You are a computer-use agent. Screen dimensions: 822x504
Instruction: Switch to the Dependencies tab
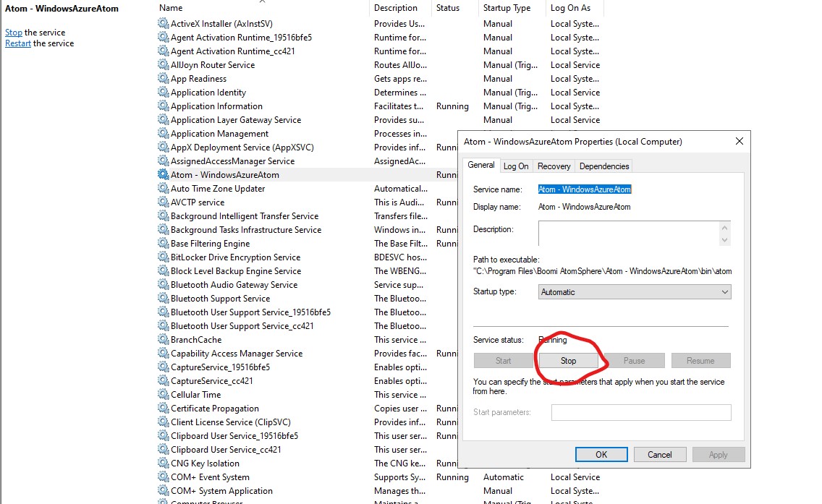tap(604, 166)
